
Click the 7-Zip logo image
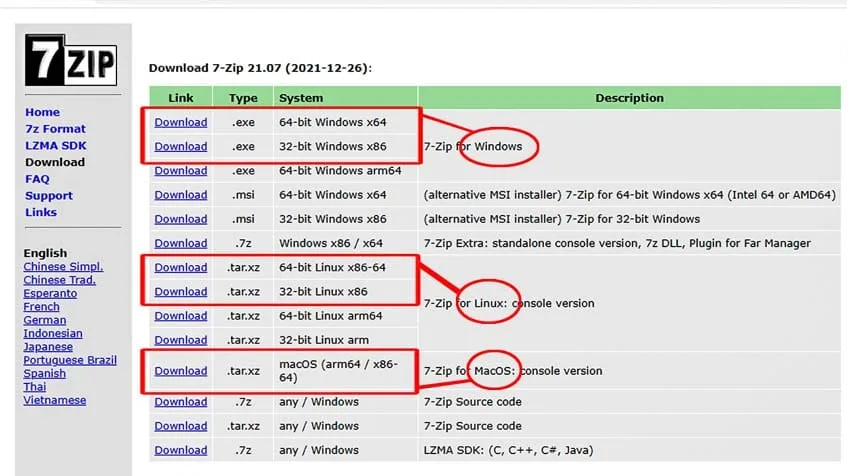coord(71,60)
